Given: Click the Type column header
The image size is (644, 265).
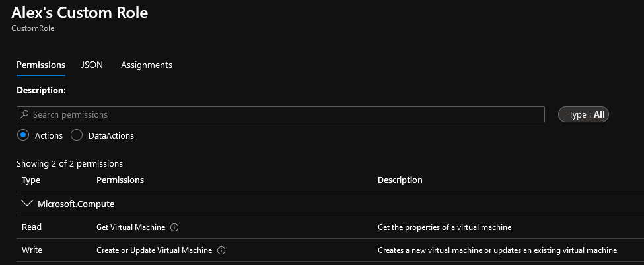Looking at the screenshot, I should point(31,180).
